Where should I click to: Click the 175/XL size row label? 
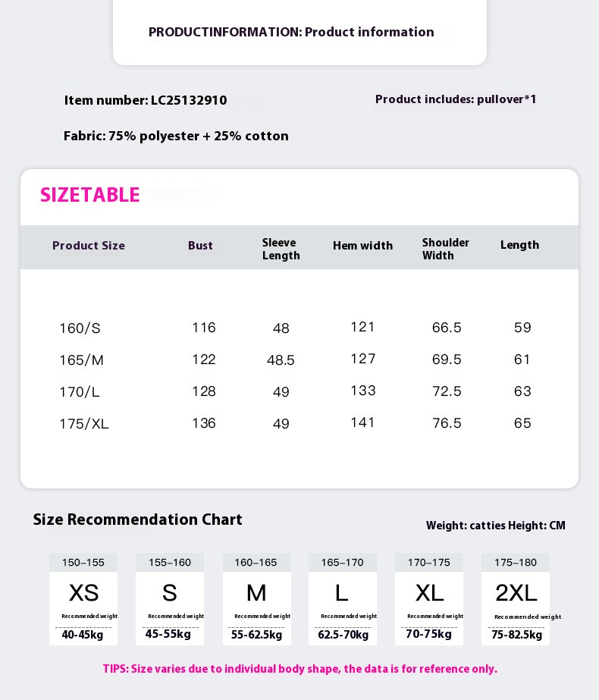pos(84,424)
